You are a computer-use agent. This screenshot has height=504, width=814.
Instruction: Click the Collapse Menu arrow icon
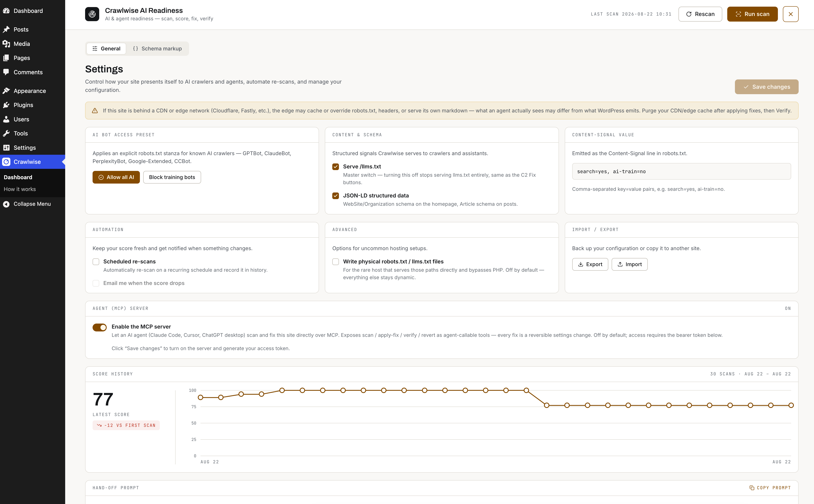click(x=6, y=204)
